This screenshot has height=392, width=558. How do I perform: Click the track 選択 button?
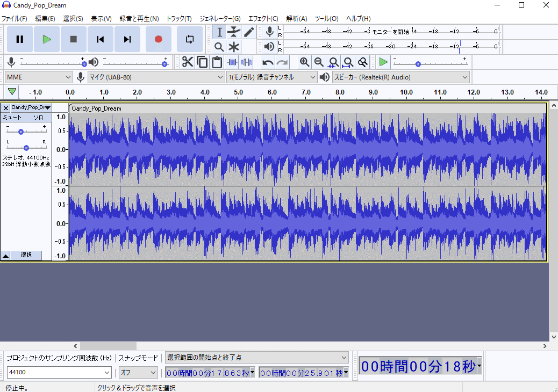point(26,255)
